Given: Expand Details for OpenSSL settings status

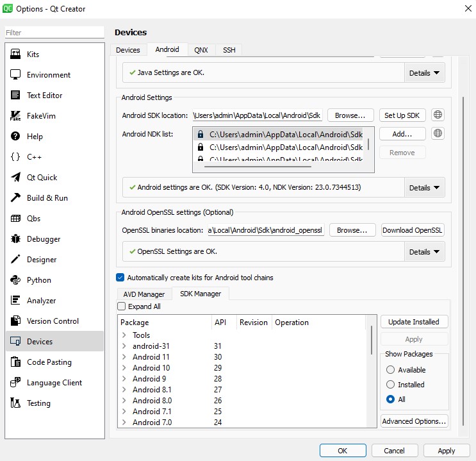Looking at the screenshot, I should point(425,252).
